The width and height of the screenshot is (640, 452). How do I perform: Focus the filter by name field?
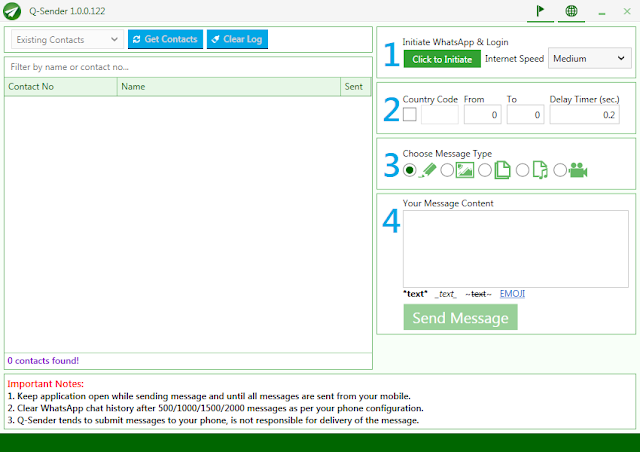(x=188, y=67)
